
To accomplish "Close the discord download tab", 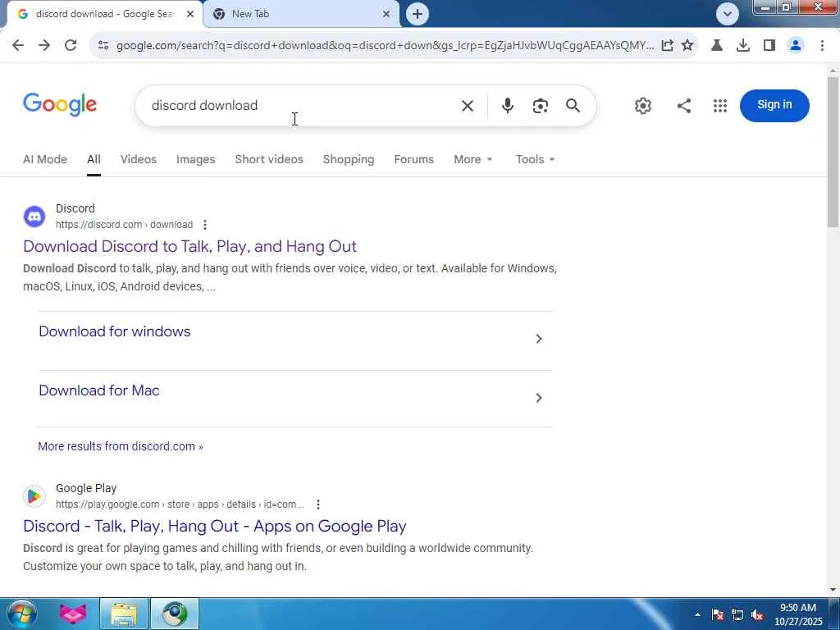I will pyautogui.click(x=190, y=14).
